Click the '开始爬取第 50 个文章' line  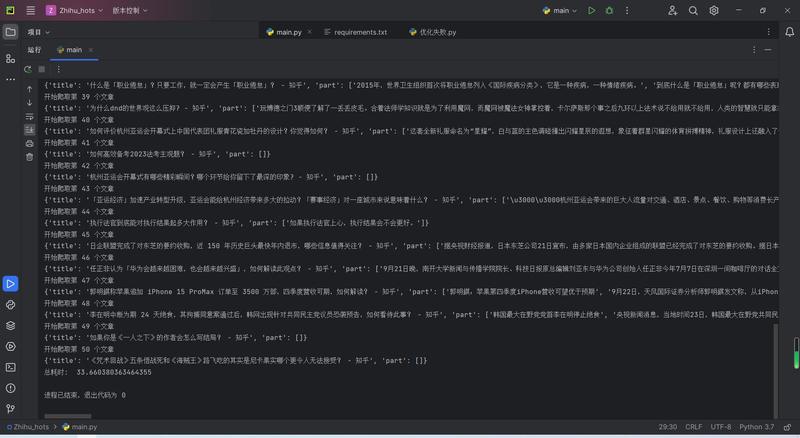79,349
